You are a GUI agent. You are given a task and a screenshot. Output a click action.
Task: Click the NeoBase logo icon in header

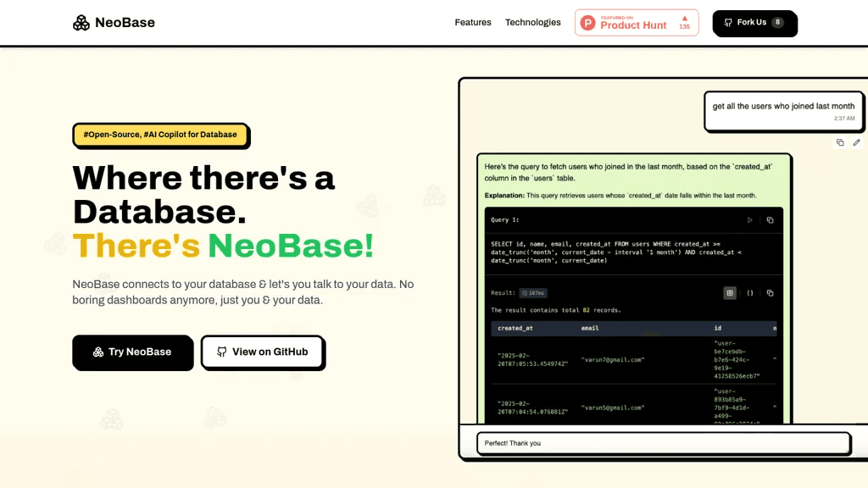tap(81, 23)
